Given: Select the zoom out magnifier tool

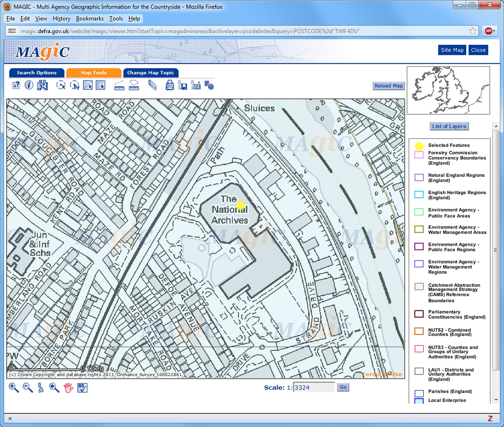Looking at the screenshot, I should [28, 388].
